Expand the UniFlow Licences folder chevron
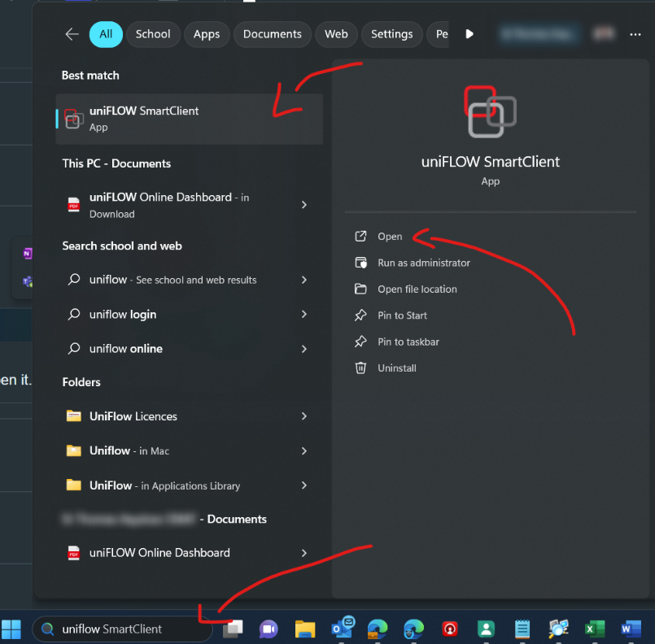 tap(304, 416)
